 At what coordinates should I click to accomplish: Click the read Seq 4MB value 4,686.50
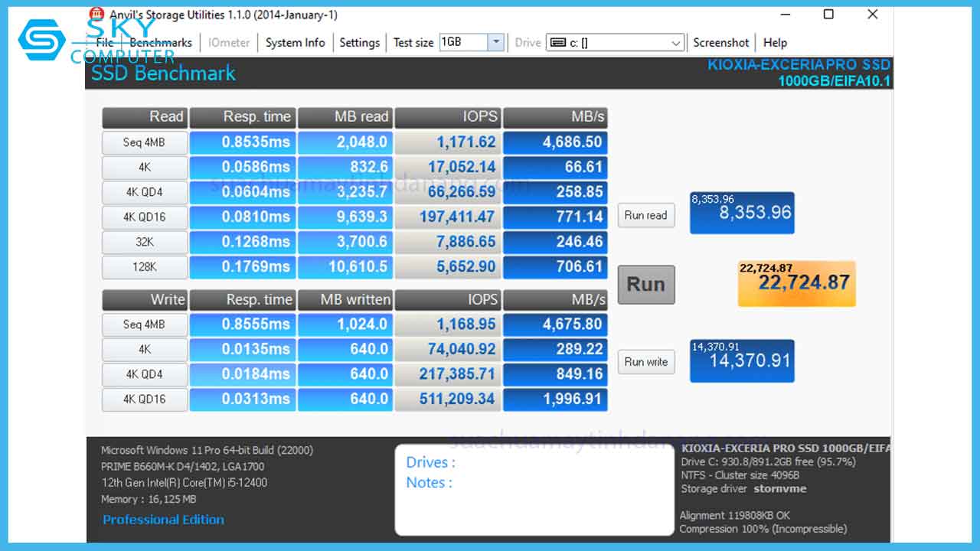555,142
